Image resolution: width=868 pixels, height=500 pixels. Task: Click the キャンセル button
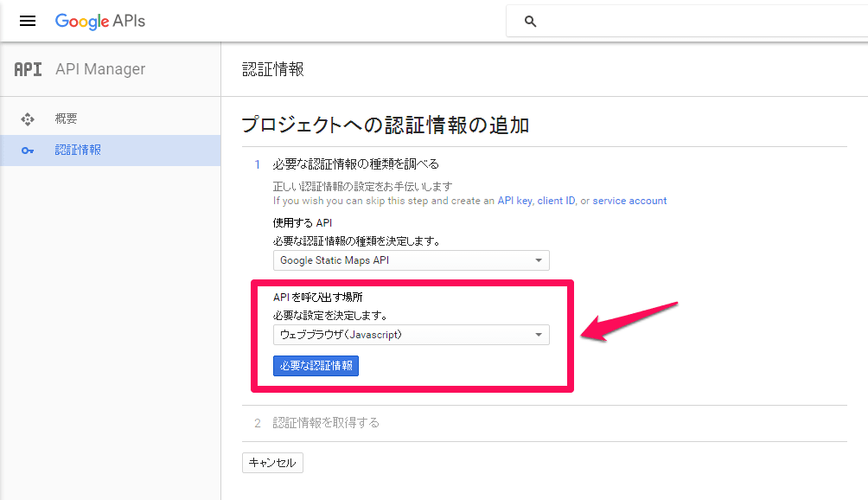[x=272, y=463]
